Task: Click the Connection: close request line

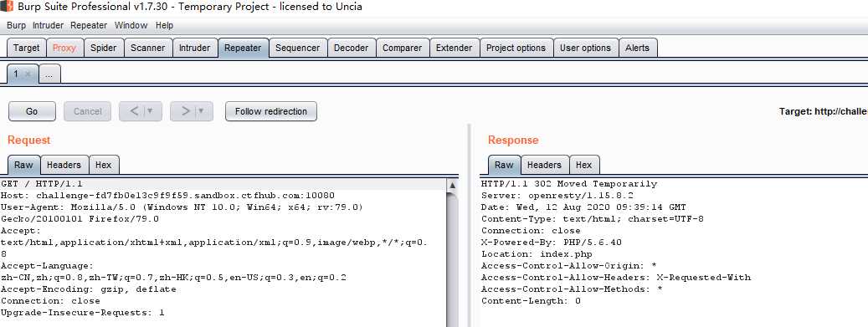Action: 51,301
